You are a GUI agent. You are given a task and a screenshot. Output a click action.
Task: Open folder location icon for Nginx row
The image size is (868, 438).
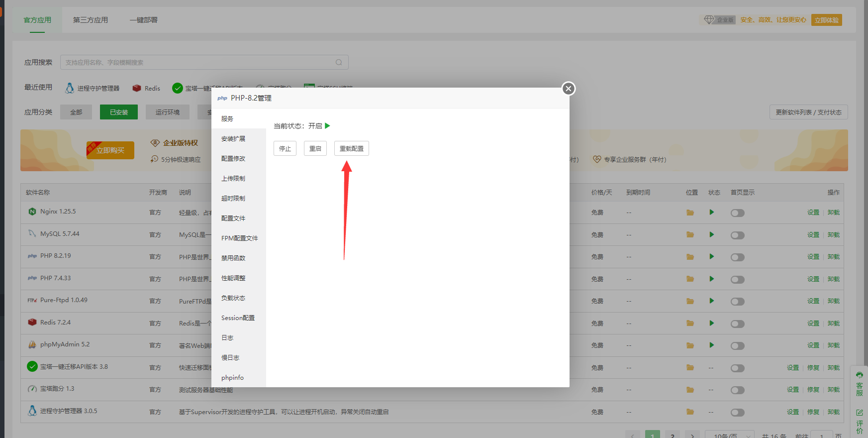(x=690, y=213)
